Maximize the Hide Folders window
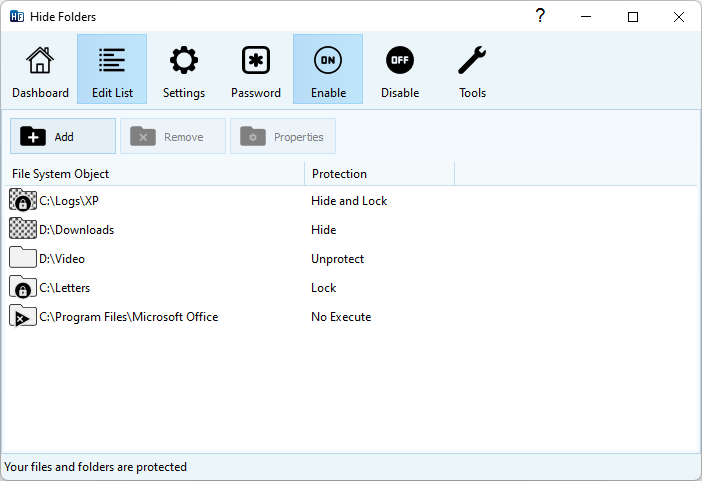 coord(633,17)
